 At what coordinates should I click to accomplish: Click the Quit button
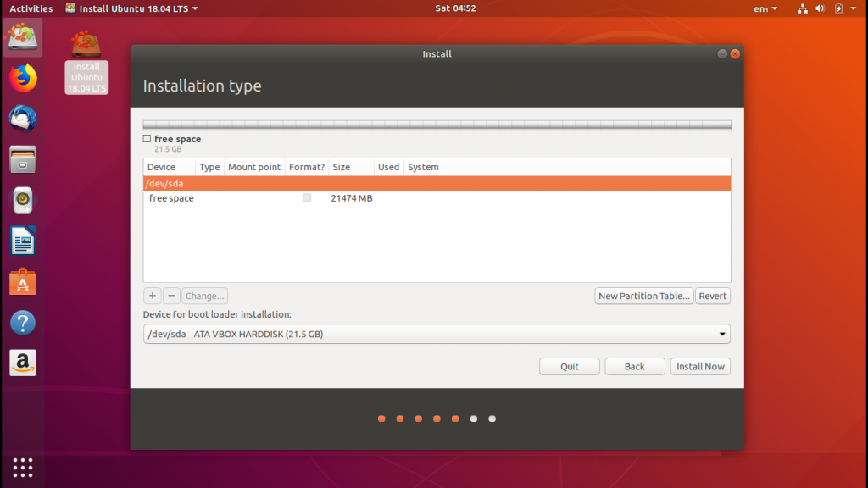[569, 366]
